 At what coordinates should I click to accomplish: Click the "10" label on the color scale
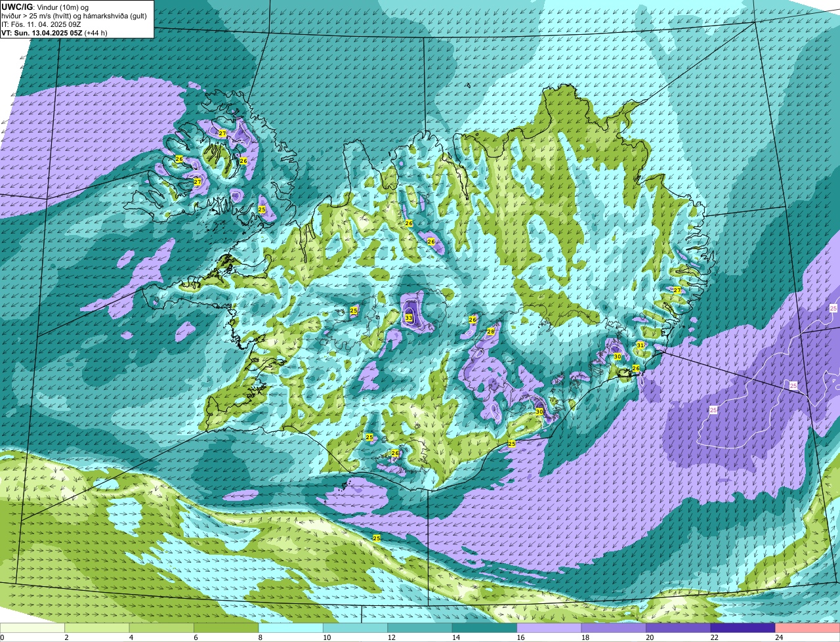pyautogui.click(x=326, y=637)
